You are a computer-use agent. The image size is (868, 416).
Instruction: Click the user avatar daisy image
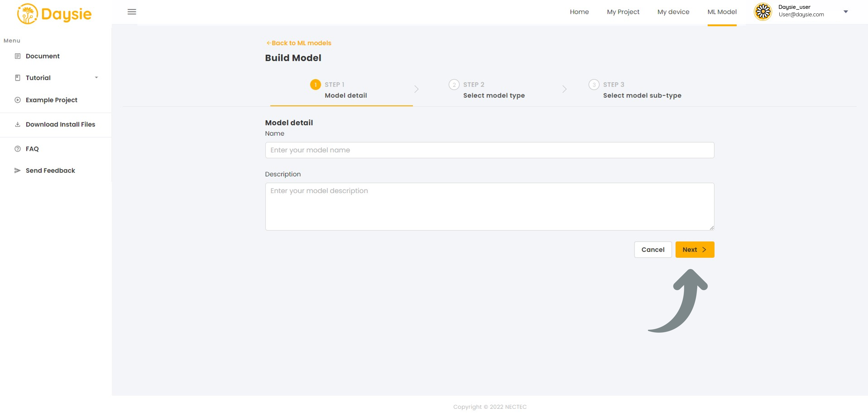(763, 12)
